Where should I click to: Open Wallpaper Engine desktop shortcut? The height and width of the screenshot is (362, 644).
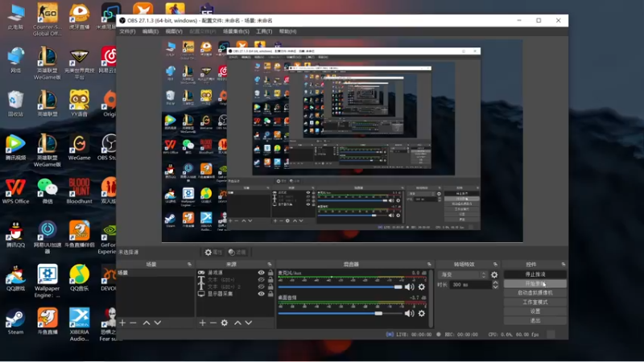click(x=47, y=281)
